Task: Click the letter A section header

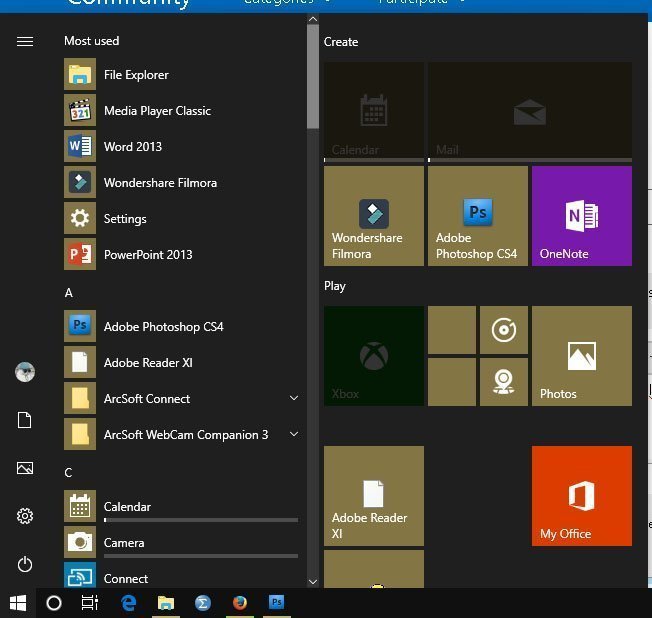Action: (69, 293)
